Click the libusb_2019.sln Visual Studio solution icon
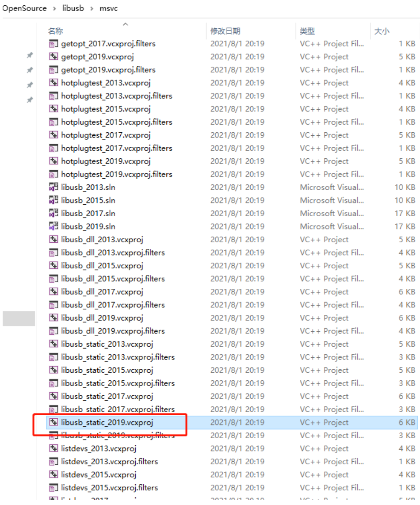 click(53, 226)
